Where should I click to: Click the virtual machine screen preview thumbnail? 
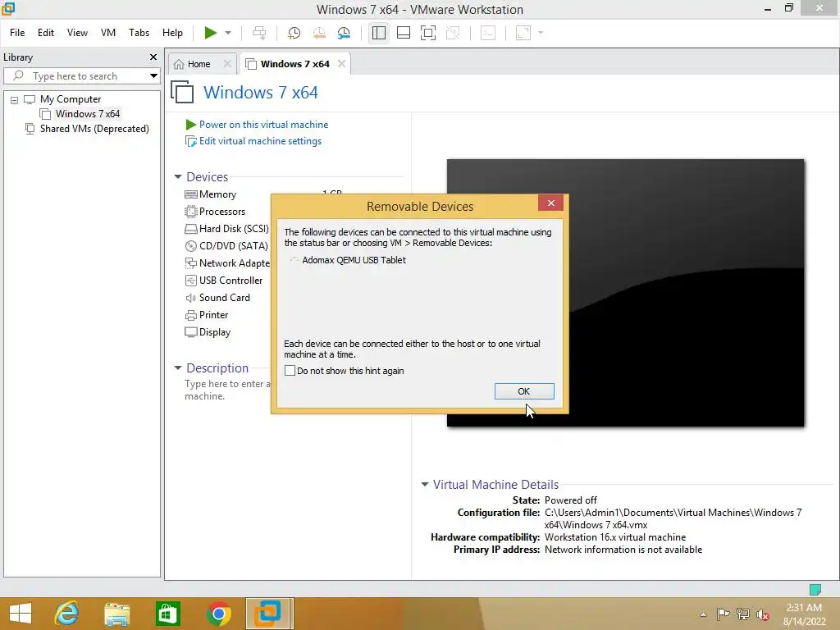(x=625, y=293)
